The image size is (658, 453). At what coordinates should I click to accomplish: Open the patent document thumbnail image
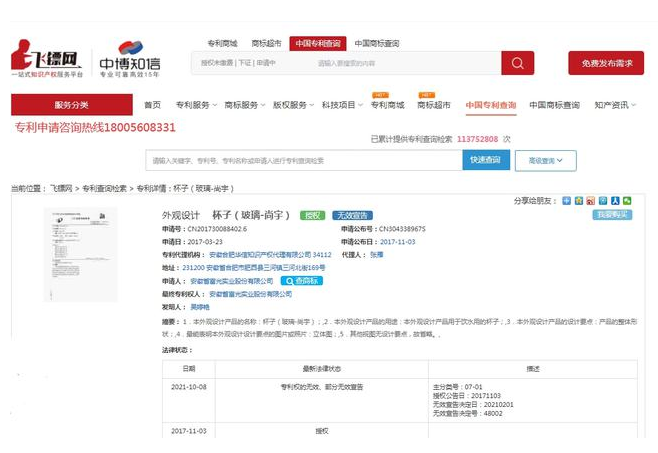pyautogui.click(x=80, y=254)
